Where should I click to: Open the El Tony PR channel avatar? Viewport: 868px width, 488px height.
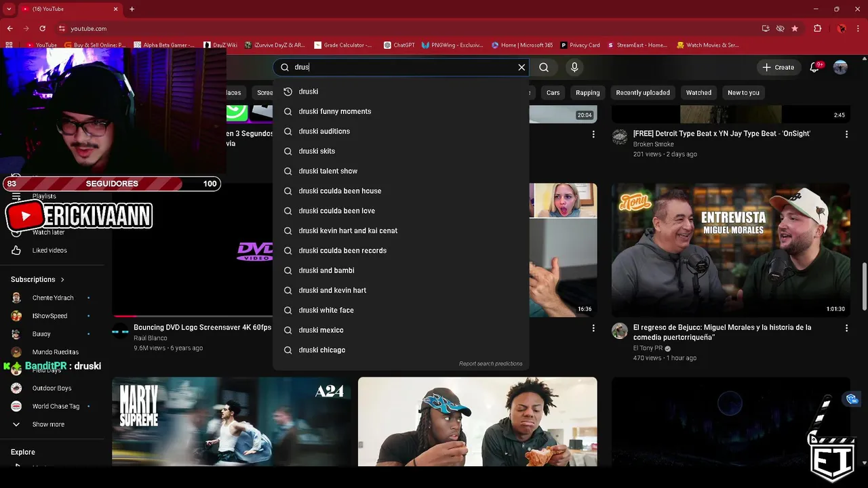point(620,331)
